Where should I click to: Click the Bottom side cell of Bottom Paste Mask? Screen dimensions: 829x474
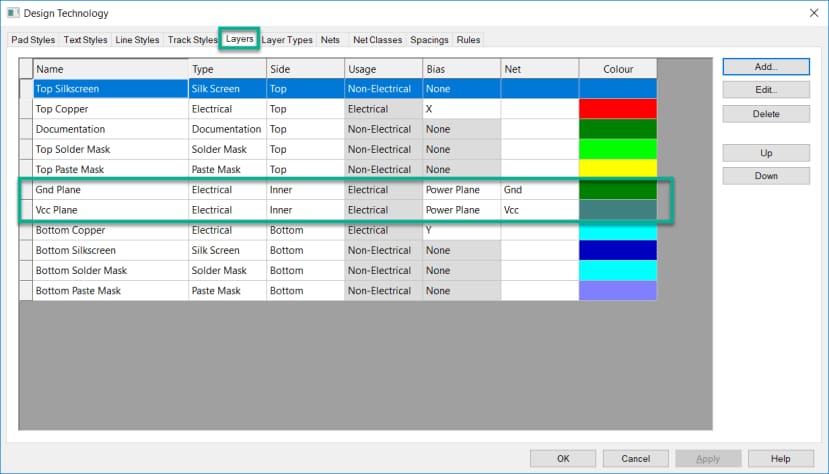click(306, 291)
